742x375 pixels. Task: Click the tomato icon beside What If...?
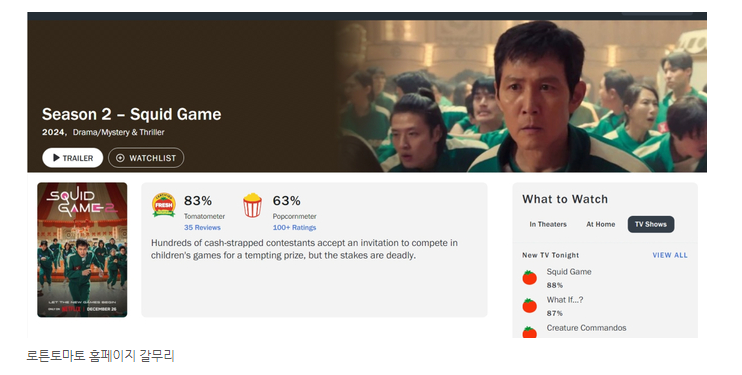tap(530, 305)
